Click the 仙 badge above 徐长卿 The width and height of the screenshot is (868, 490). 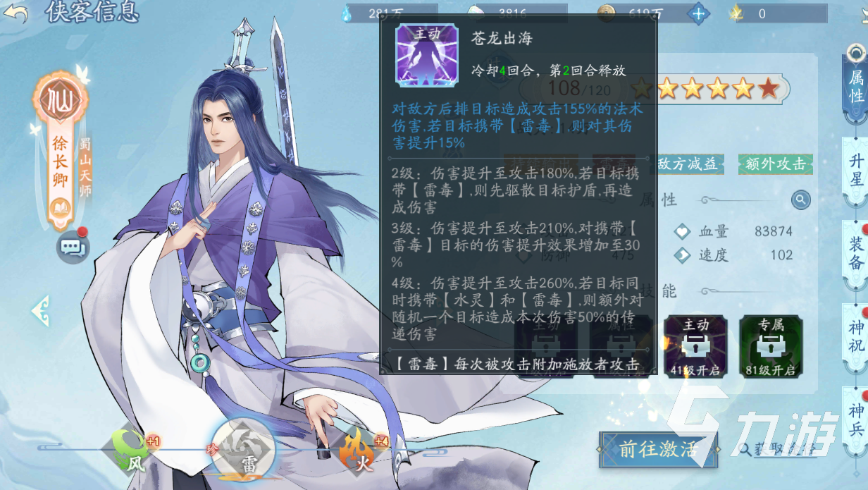coord(61,97)
